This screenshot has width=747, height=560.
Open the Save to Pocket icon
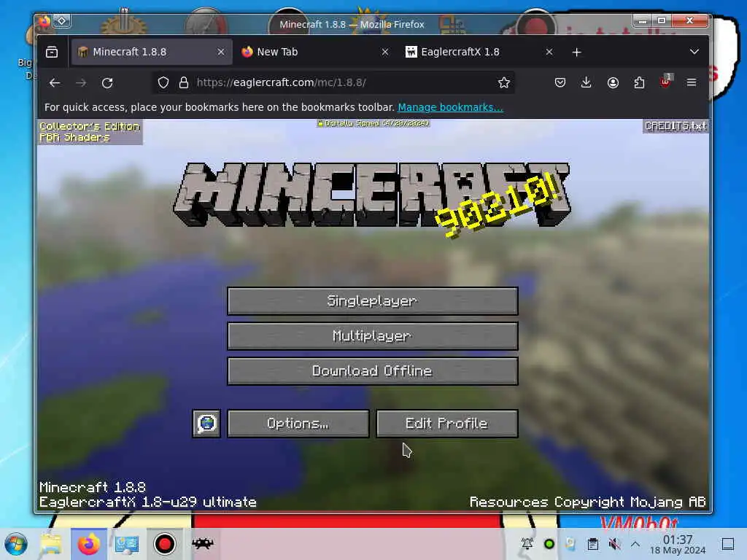[x=560, y=83]
